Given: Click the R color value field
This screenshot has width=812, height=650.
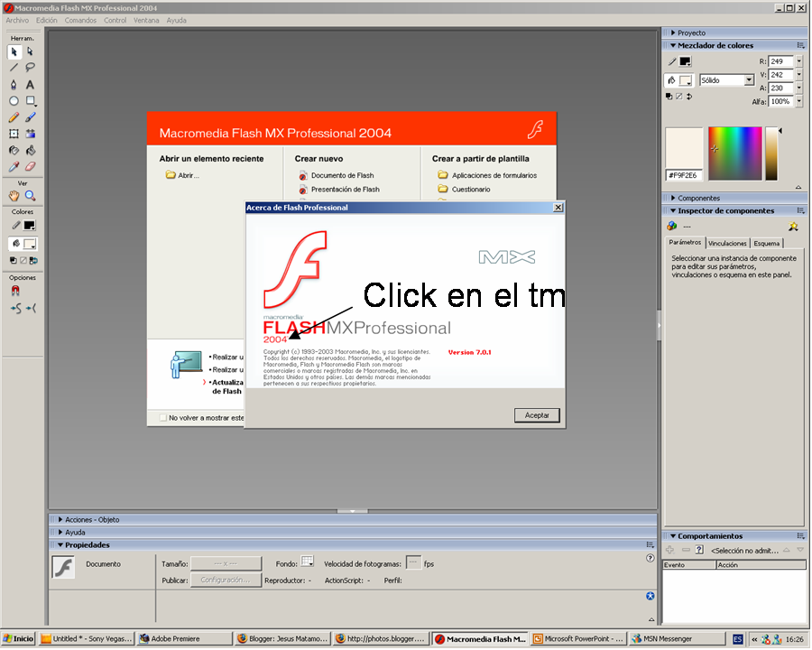Looking at the screenshot, I should point(781,61).
